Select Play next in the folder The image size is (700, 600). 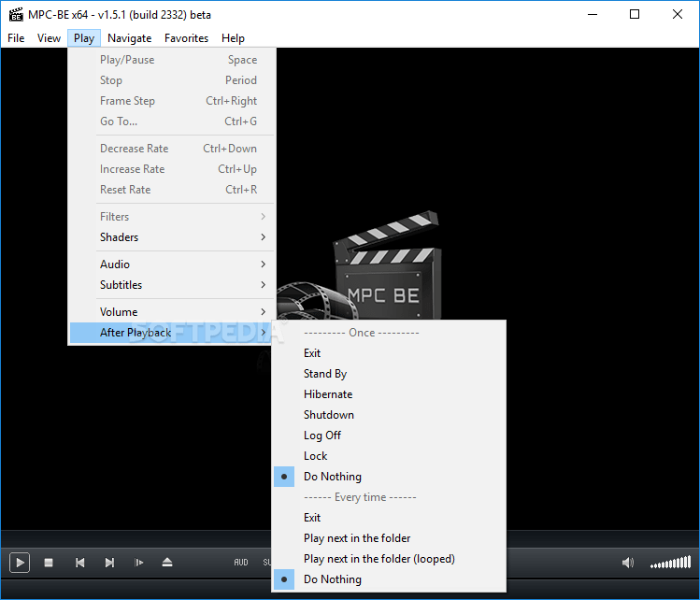click(389, 538)
